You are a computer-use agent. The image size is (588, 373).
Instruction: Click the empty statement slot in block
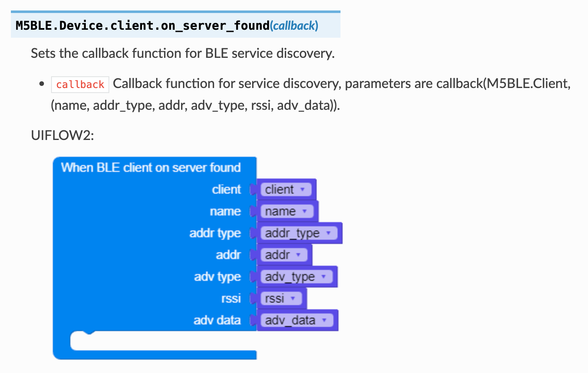click(x=163, y=341)
